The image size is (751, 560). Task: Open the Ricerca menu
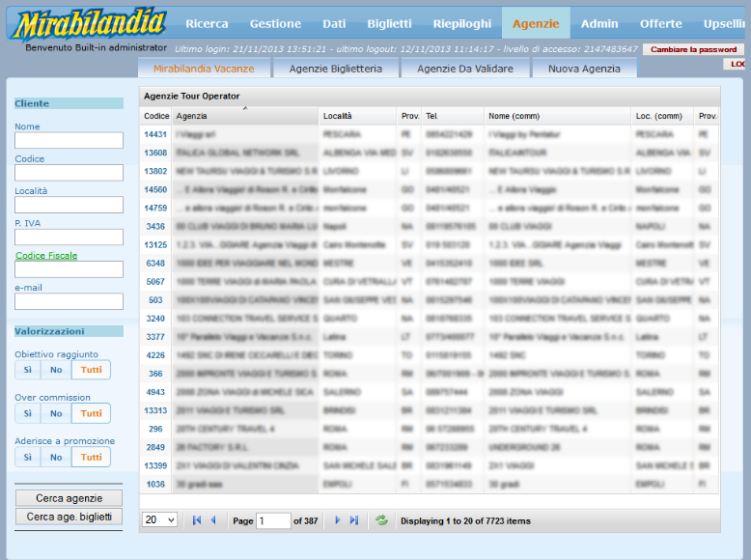pyautogui.click(x=207, y=23)
